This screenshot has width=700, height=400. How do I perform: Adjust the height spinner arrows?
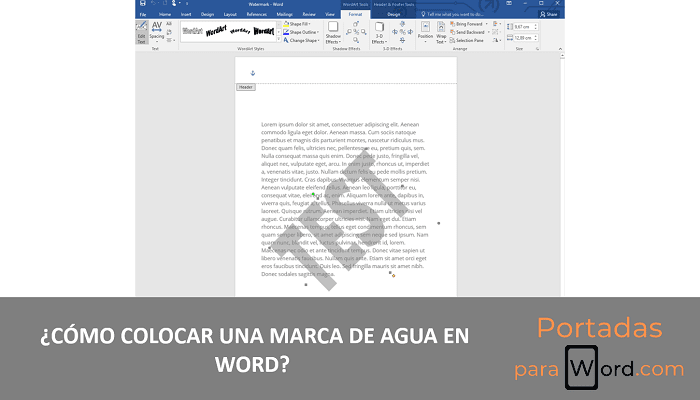pyautogui.click(x=536, y=27)
